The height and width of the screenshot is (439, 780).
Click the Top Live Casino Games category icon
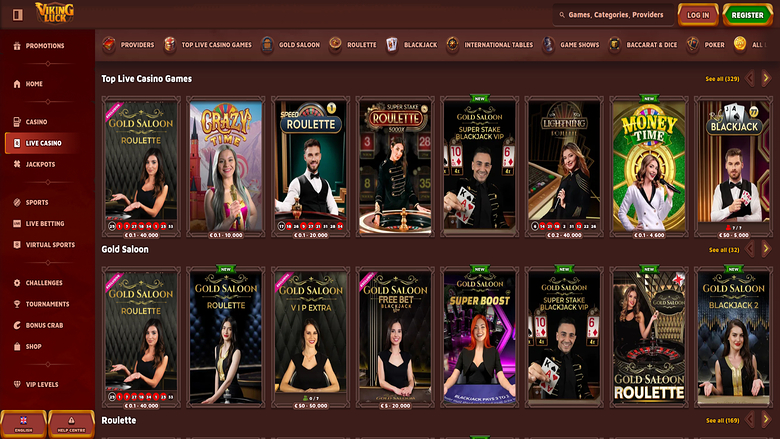coord(170,45)
